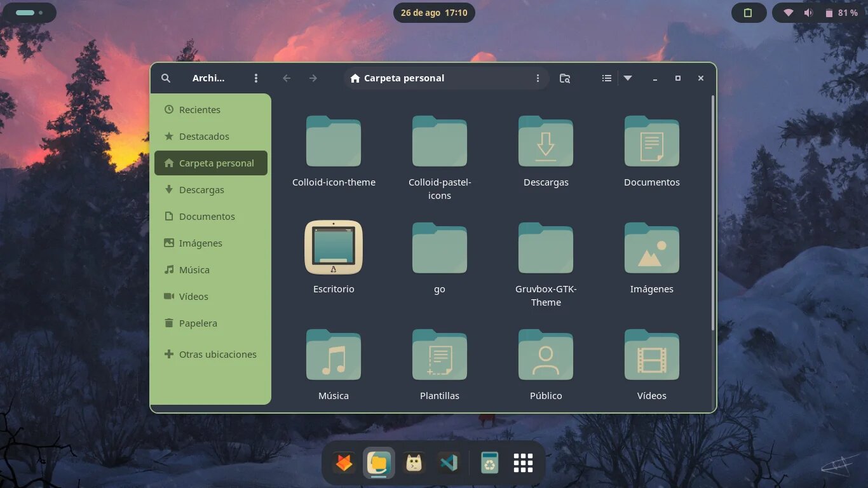Open the search icon in Files header
This screenshot has height=488, width=868.
pos(166,78)
